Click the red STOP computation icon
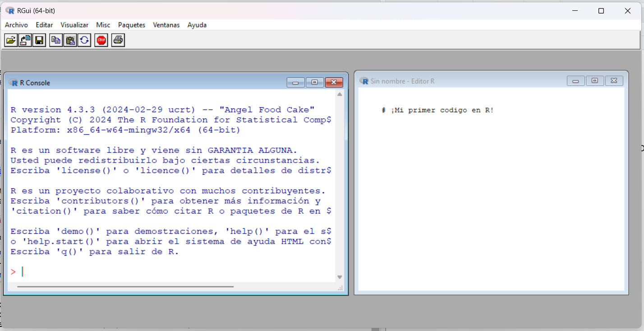Image resolution: width=644 pixels, height=331 pixels. click(101, 40)
